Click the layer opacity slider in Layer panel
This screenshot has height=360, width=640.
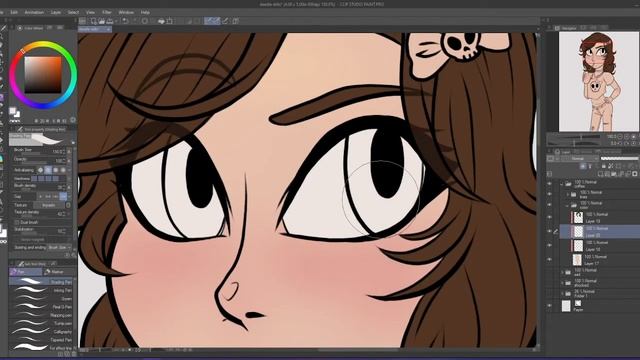(x=619, y=158)
